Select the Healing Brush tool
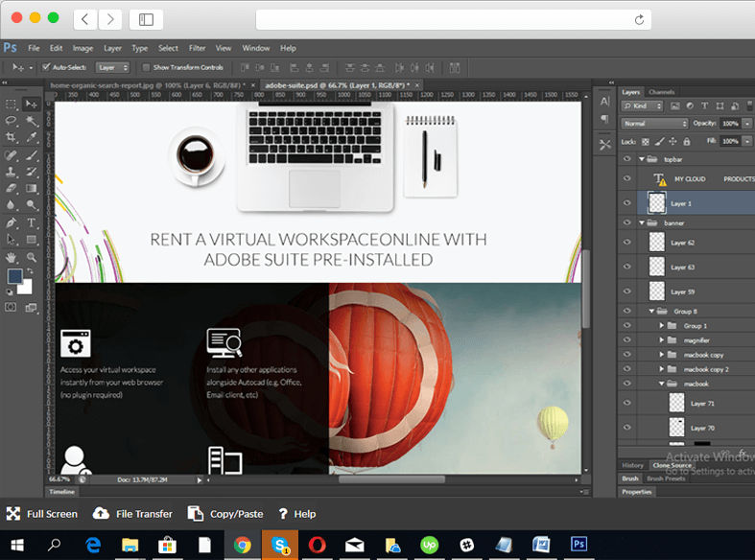The height and width of the screenshot is (560, 755). (x=11, y=155)
